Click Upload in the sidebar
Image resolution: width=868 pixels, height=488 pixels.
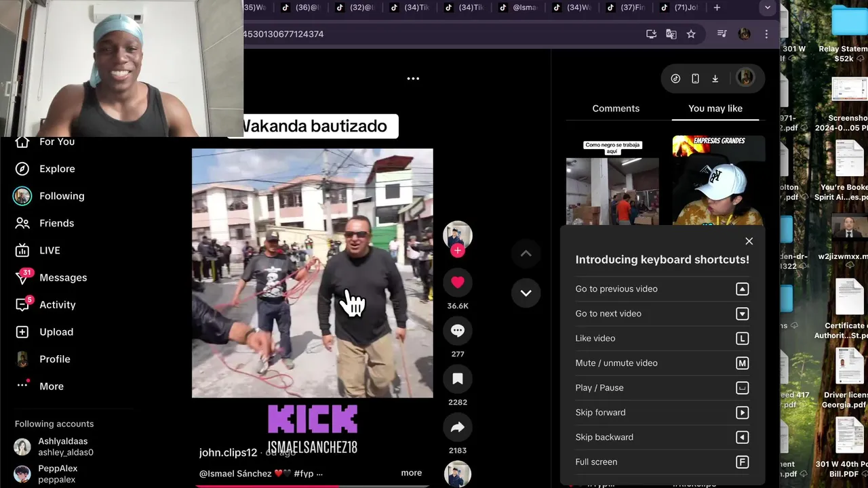click(44, 331)
